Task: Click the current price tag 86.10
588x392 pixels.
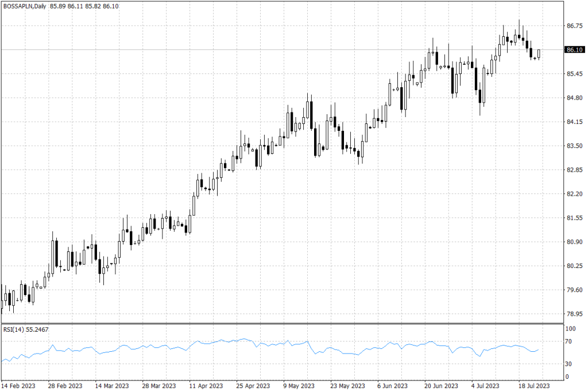Action: [574, 50]
